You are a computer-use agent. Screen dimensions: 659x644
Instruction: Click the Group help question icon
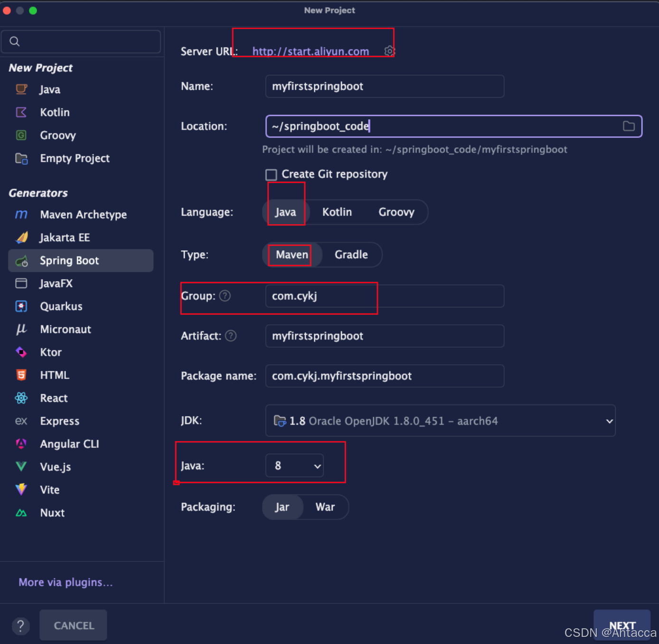[x=225, y=296]
